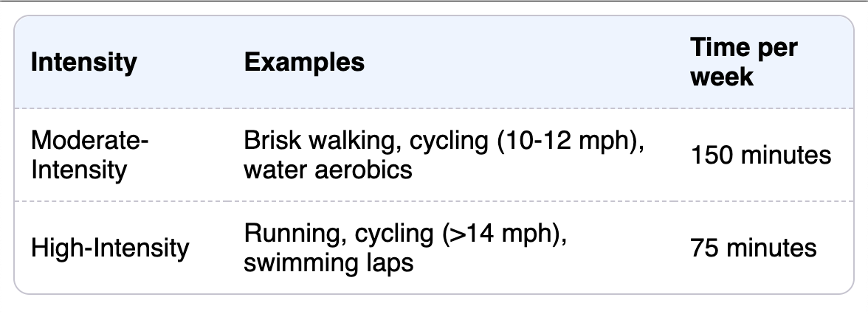Select the text "water aerobics"

(328, 170)
